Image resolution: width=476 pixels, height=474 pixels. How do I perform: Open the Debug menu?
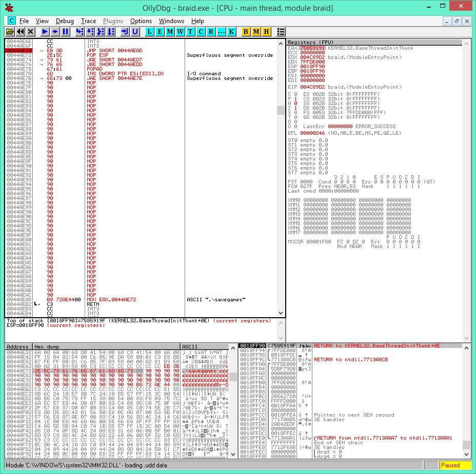tap(65, 21)
